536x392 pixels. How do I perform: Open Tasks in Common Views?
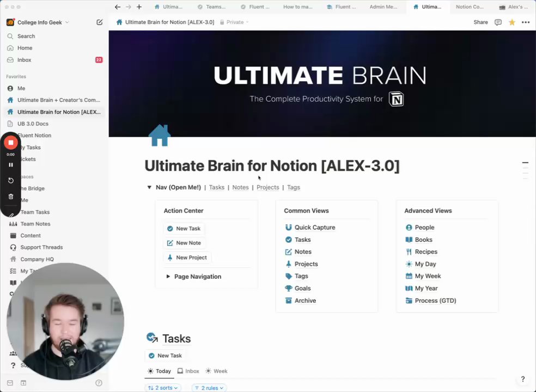point(298,240)
